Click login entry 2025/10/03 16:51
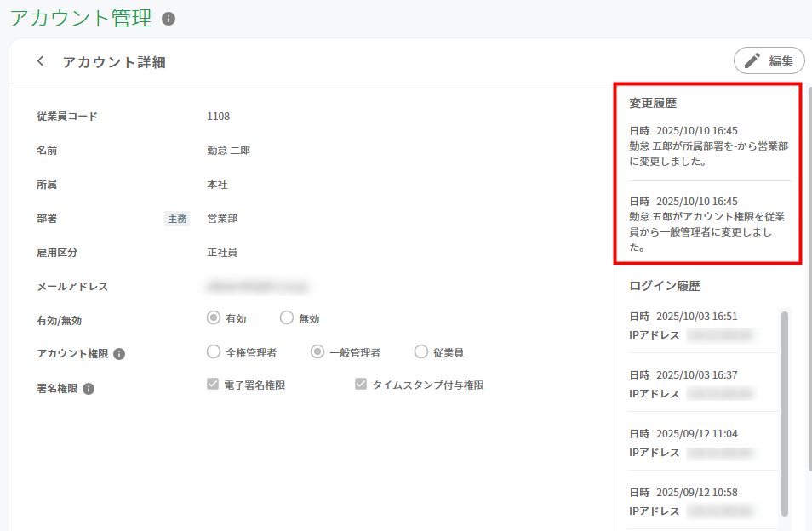Image resolution: width=812 pixels, height=531 pixels. tap(703, 326)
